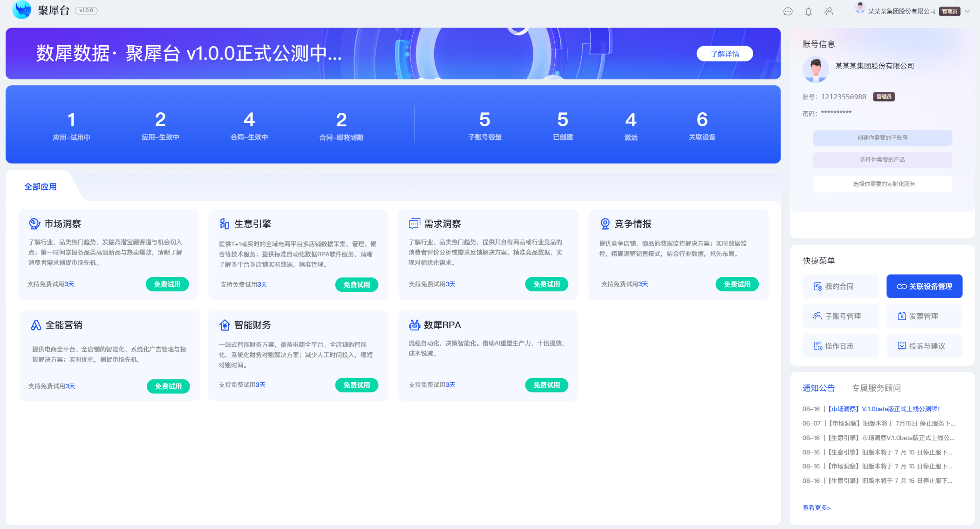This screenshot has width=980, height=529.
Task: Click the 生意引擎 app icon
Action: point(224,224)
